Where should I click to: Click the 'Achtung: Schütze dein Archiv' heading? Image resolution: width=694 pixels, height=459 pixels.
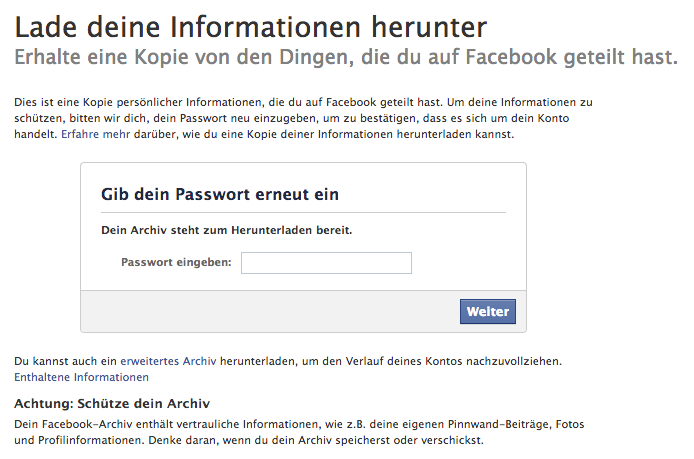pos(112,404)
